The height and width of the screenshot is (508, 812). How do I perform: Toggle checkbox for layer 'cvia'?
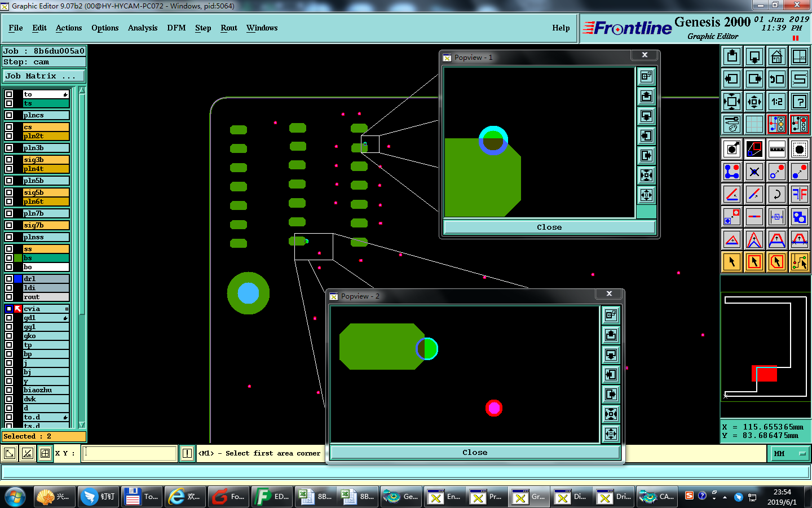[x=9, y=309]
